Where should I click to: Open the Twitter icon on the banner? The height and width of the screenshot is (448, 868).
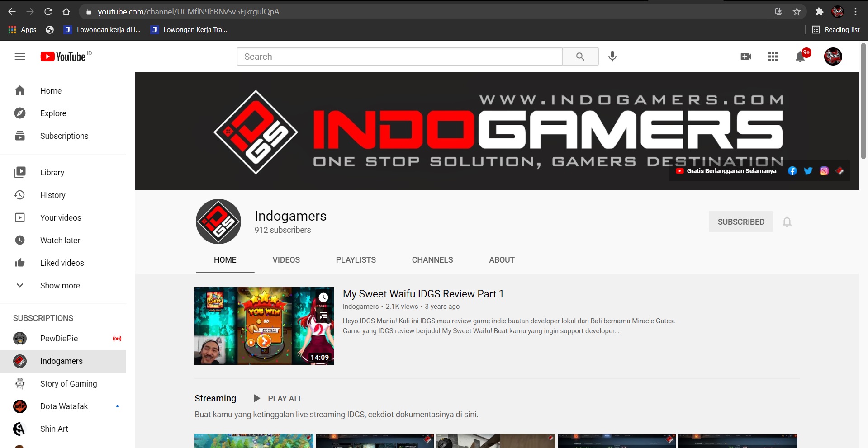(808, 171)
